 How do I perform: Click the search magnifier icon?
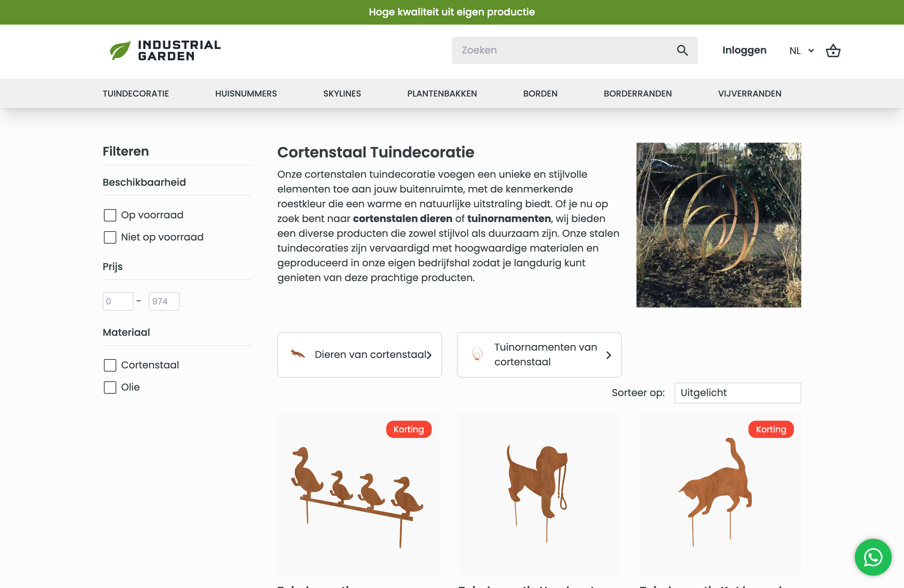(x=682, y=50)
